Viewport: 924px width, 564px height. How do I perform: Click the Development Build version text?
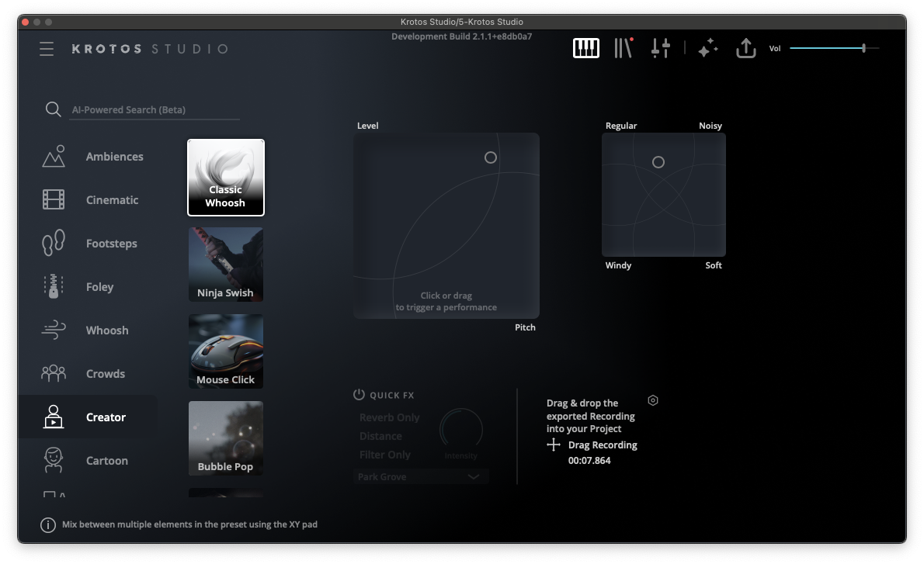pos(461,36)
